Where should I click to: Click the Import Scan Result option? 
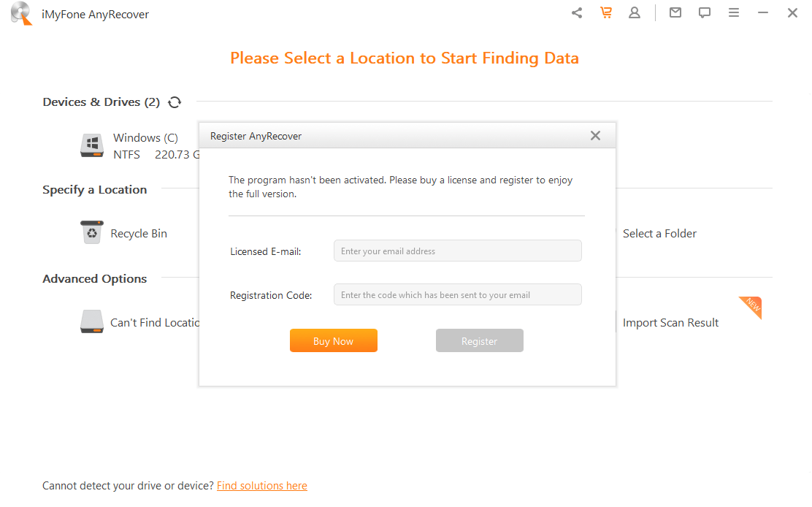pos(670,322)
